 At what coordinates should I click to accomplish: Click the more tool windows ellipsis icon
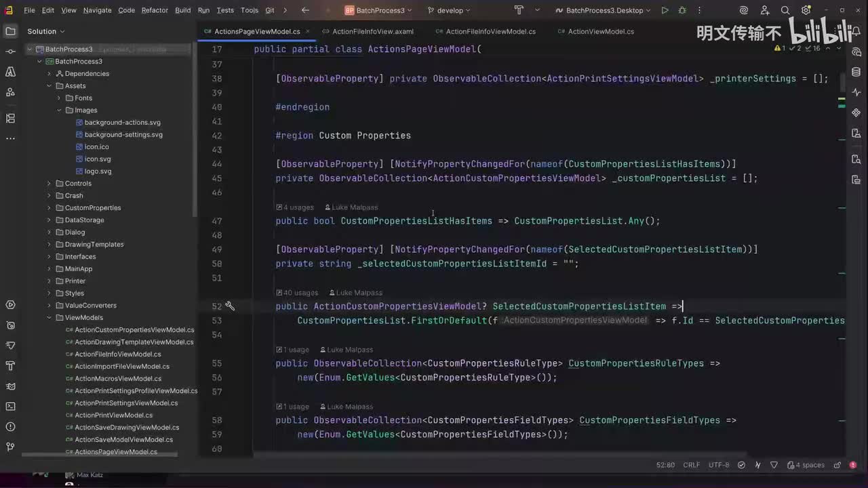(x=10, y=138)
